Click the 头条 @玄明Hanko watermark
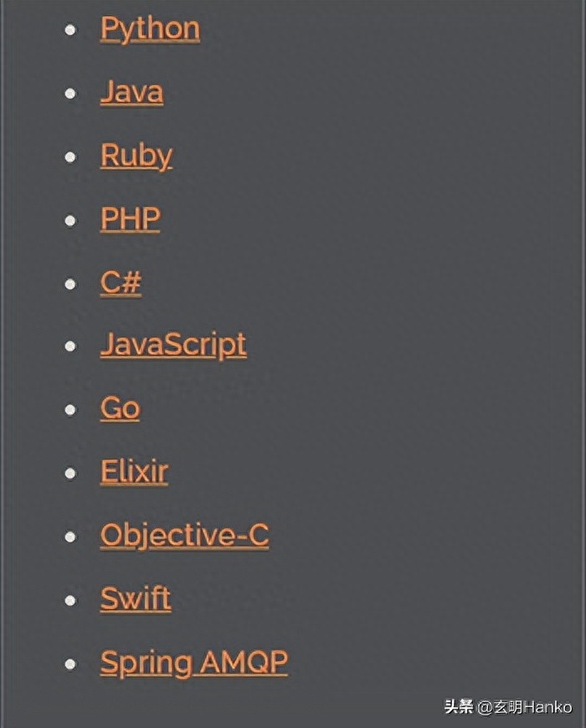 [508, 707]
